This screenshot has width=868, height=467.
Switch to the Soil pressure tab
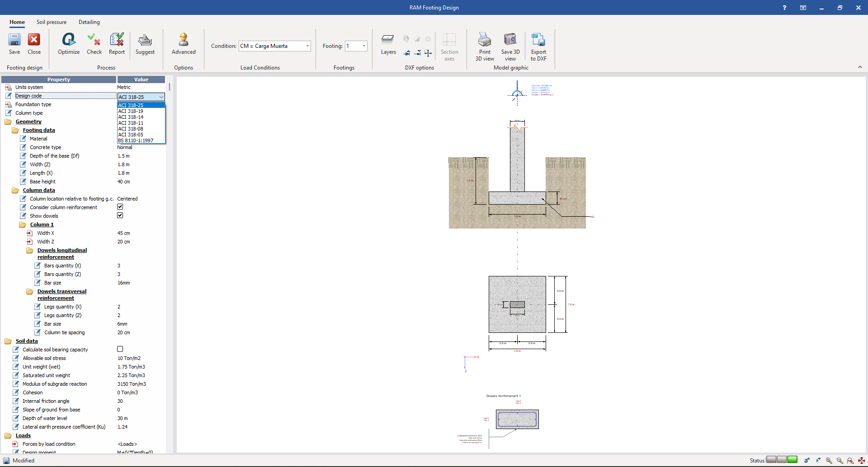[52, 22]
